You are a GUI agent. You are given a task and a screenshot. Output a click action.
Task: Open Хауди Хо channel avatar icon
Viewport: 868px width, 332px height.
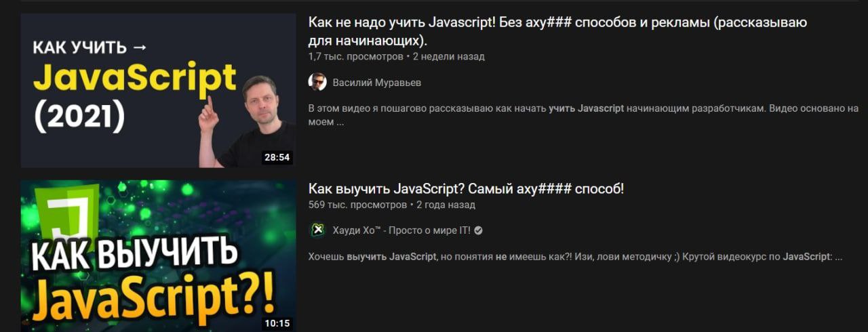[x=317, y=230]
